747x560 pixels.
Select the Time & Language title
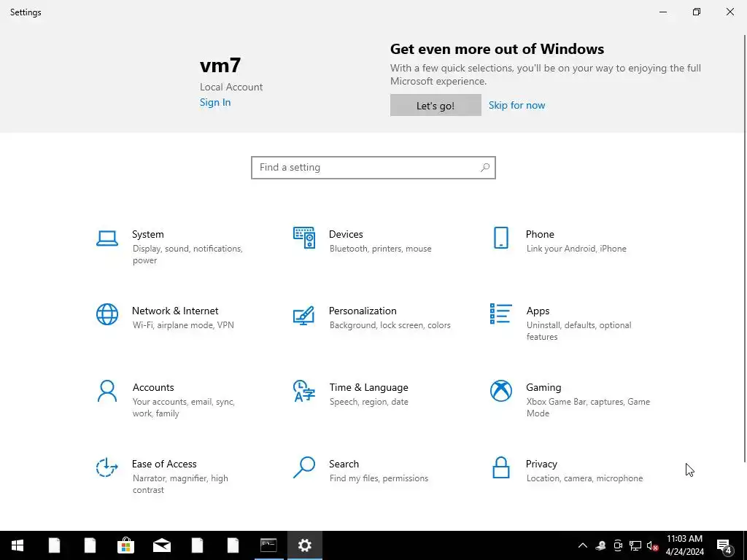(368, 388)
